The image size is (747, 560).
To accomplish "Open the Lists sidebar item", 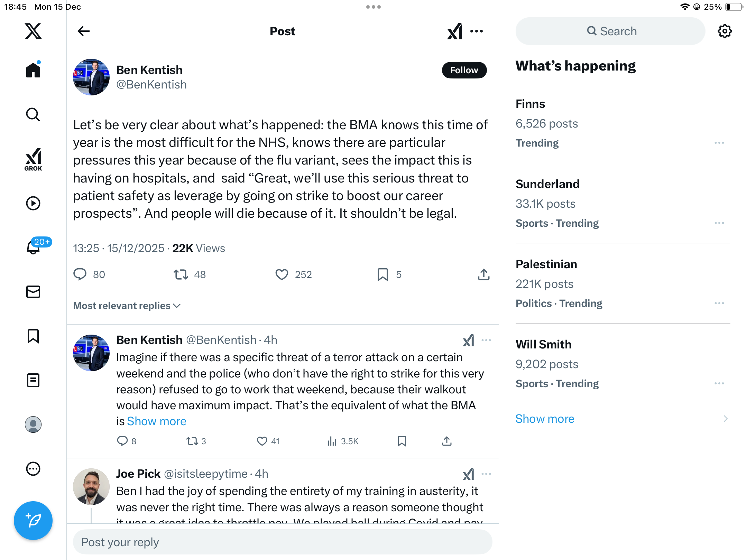I will pos(33,380).
